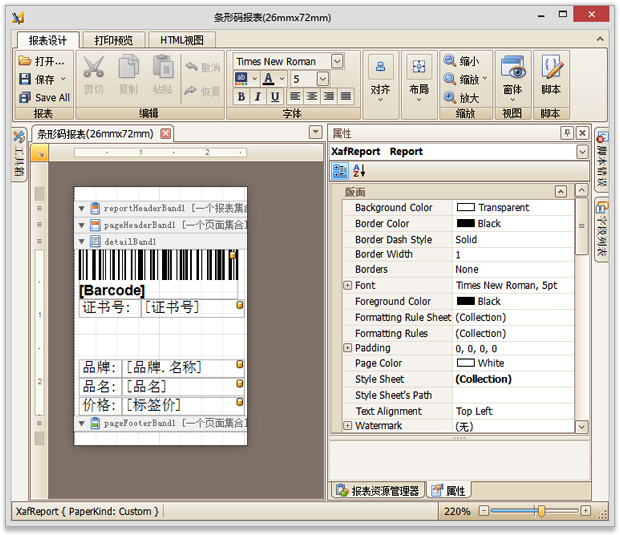Open the 字段列表 field list side panel
The height and width of the screenshot is (535, 620).
point(601,229)
